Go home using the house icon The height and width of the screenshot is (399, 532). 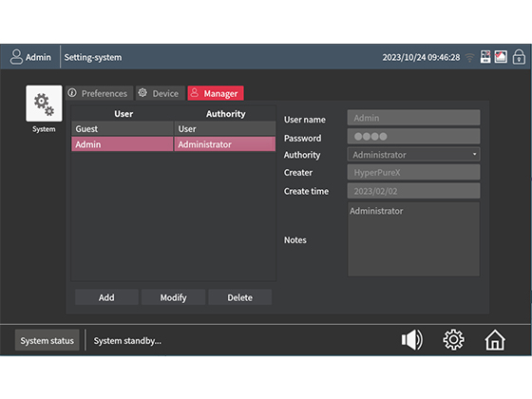[495, 340]
